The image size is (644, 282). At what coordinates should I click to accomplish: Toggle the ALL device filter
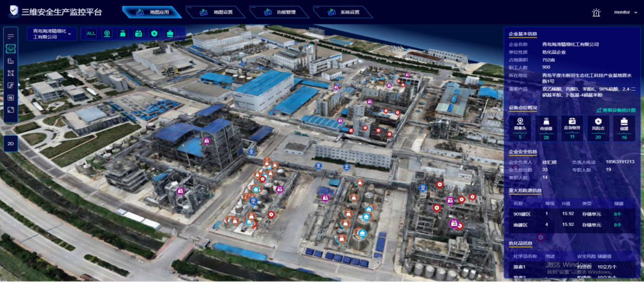coord(91,34)
